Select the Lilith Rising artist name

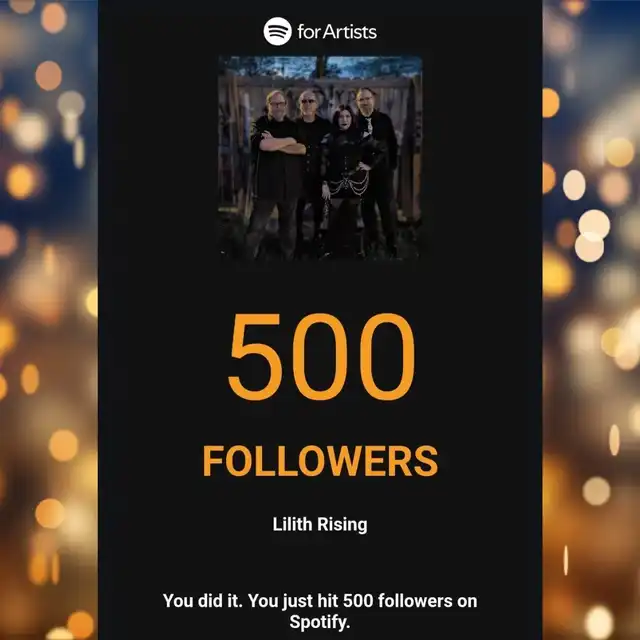tap(320, 524)
